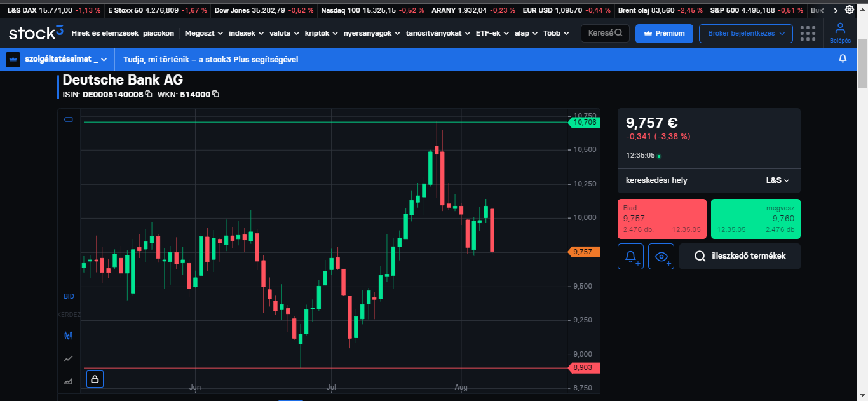Switch chart pricing to KÉRDEZ
Image resolution: width=868 pixels, height=401 pixels.
[x=69, y=315]
